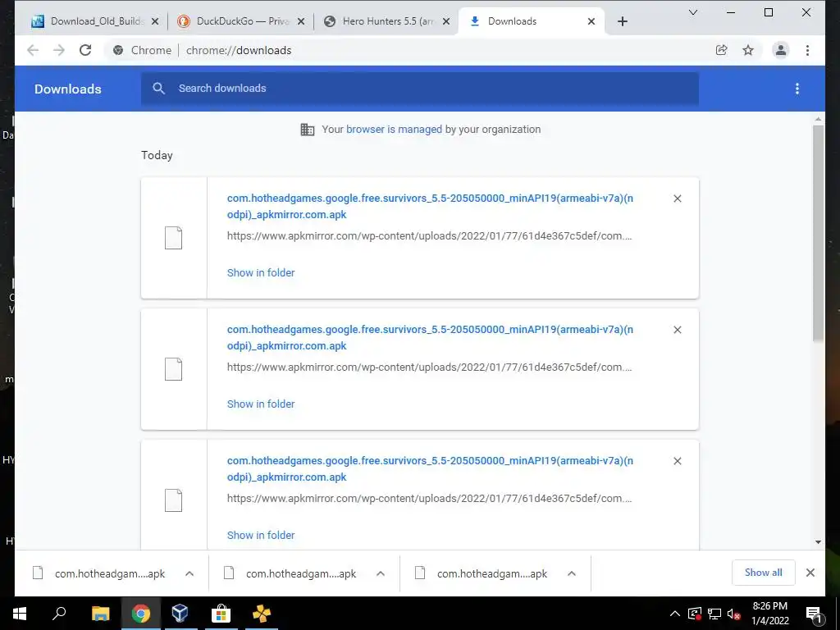Viewport: 840px width, 630px height.
Task: Open Microsoft Store from taskbar
Action: point(220,614)
